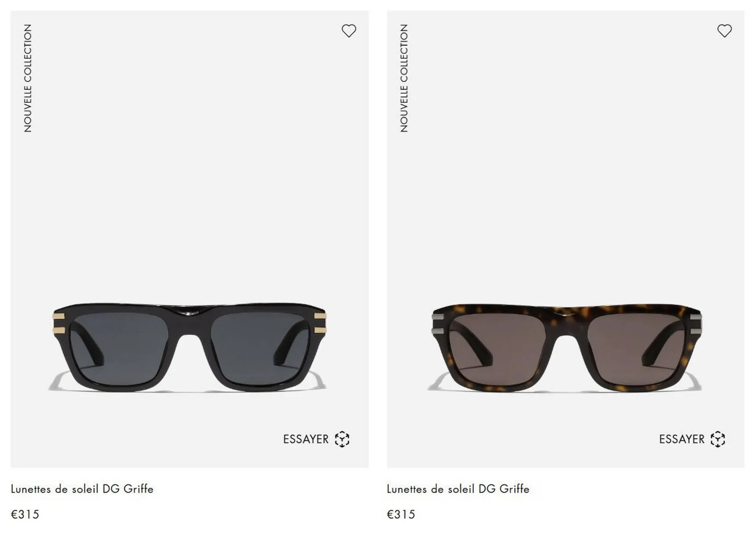This screenshot has width=756, height=545.
Task: Click the €315 price under black sunglasses
Action: click(x=25, y=514)
